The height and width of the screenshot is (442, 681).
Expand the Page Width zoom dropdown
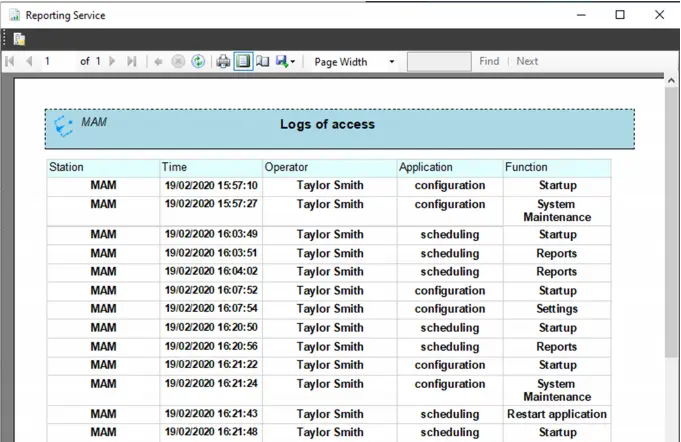(x=391, y=62)
